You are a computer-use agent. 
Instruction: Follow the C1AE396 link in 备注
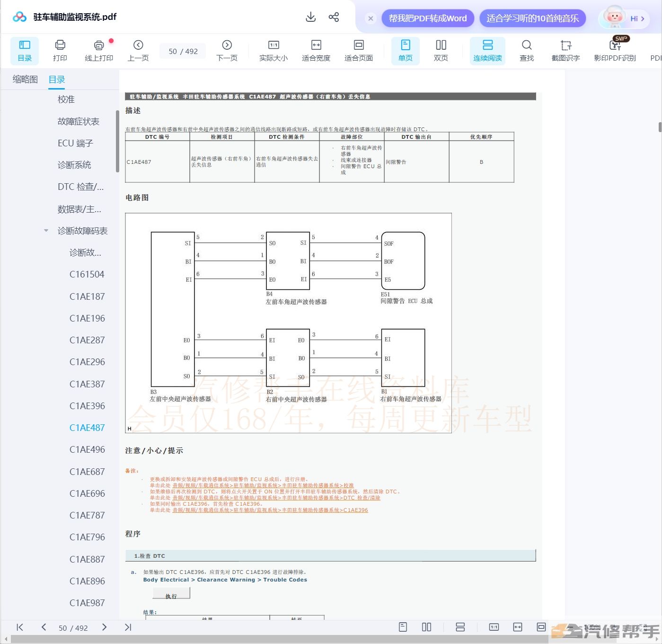[x=270, y=510]
